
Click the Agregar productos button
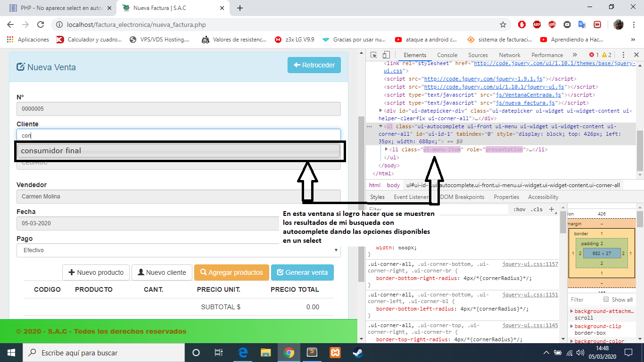(x=231, y=272)
